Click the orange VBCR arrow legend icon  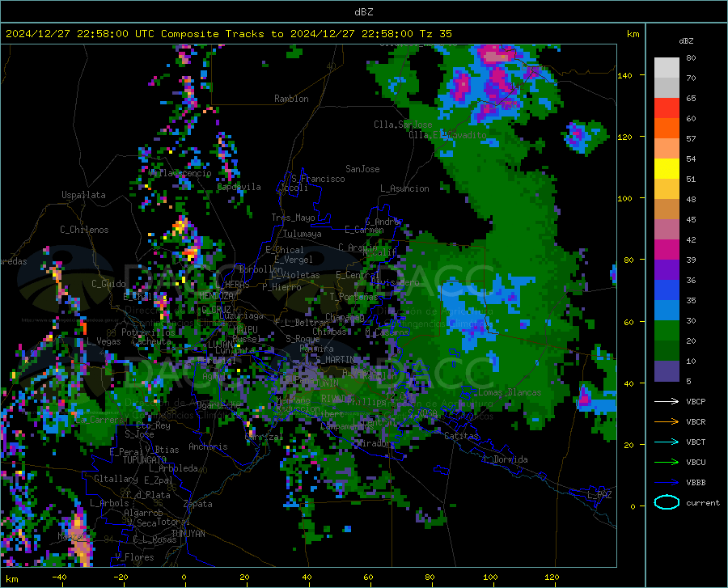coord(667,421)
